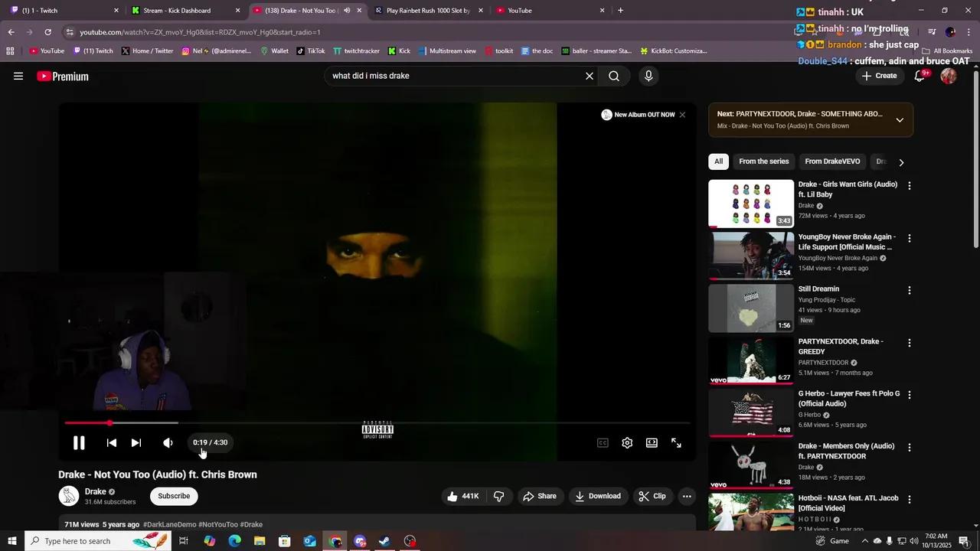Pause the playing video
The height and width of the screenshot is (551, 980).
(79, 443)
